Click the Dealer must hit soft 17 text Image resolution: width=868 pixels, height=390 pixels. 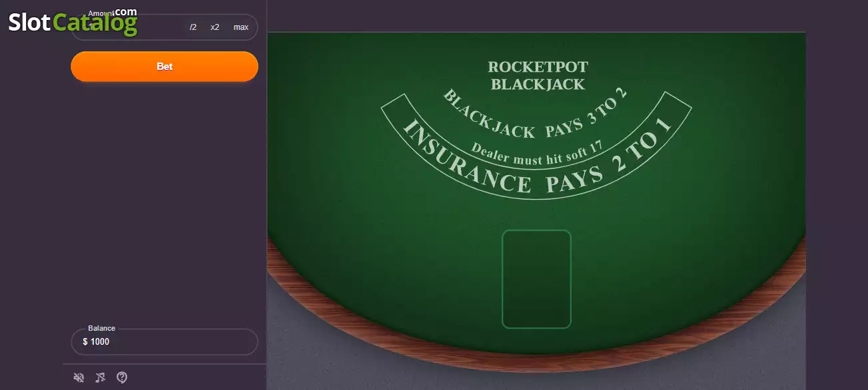click(537, 152)
